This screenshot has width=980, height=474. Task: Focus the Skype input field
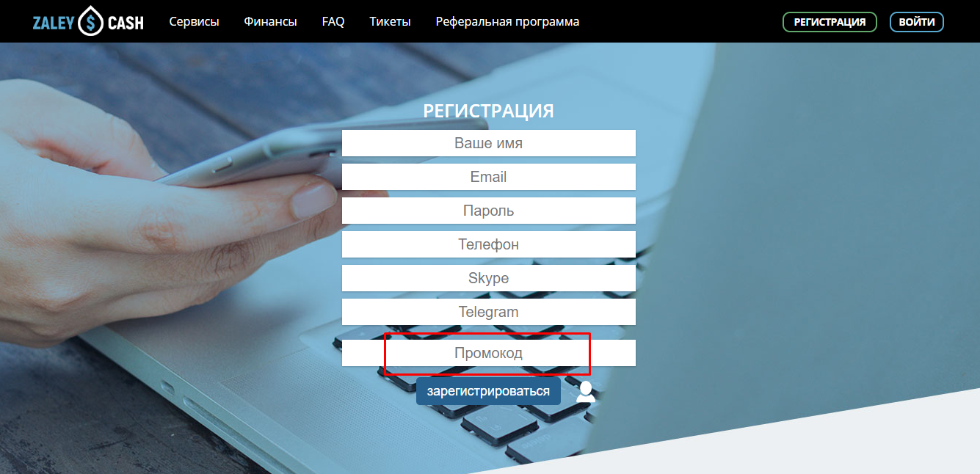(x=489, y=278)
